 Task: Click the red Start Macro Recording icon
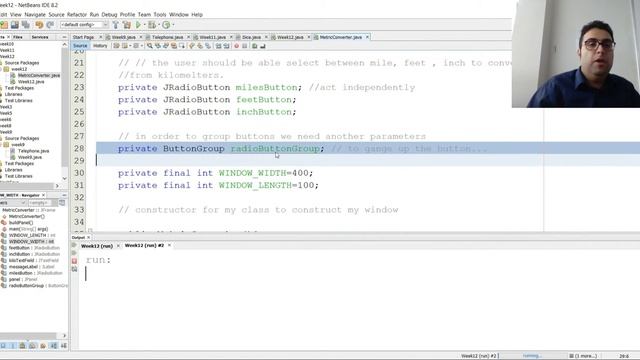click(236, 46)
